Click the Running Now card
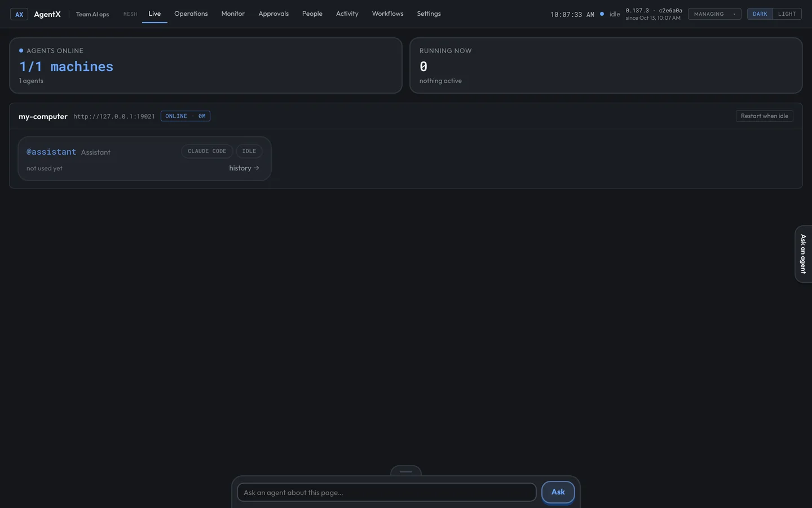 (606, 65)
